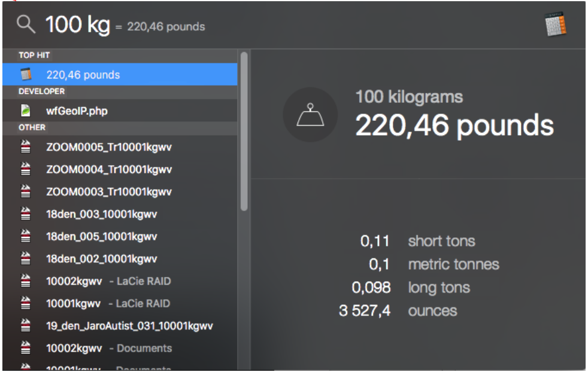Screen dimensions: 588x375
Task: Select ZOOM0004_Tr10001kgwv result
Action: (109, 170)
